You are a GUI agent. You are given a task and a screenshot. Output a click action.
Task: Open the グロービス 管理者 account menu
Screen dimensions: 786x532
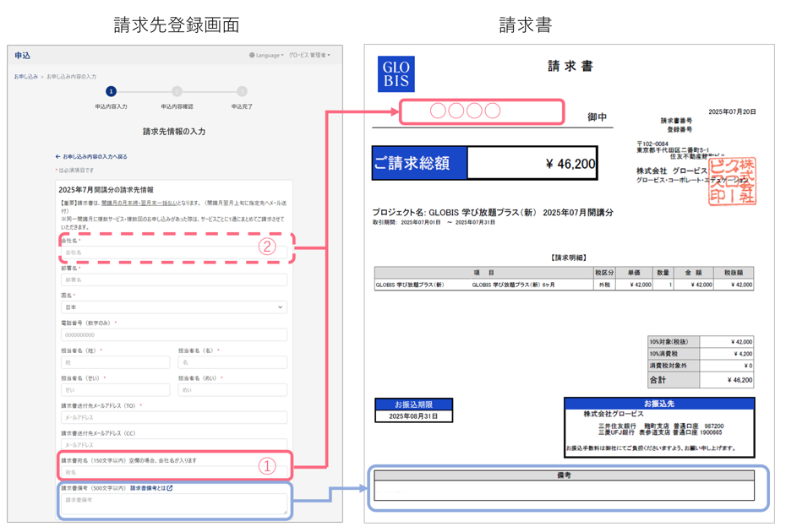[309, 55]
